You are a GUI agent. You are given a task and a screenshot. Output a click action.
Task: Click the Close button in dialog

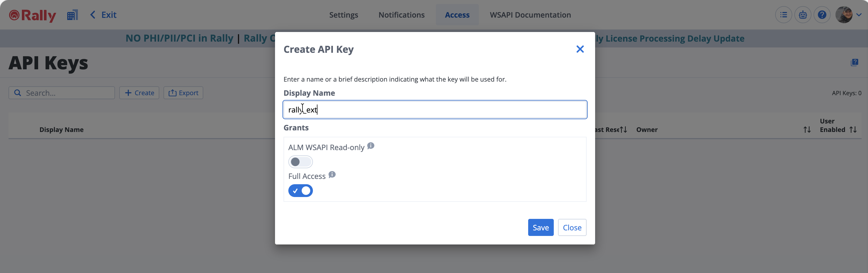[x=572, y=228]
